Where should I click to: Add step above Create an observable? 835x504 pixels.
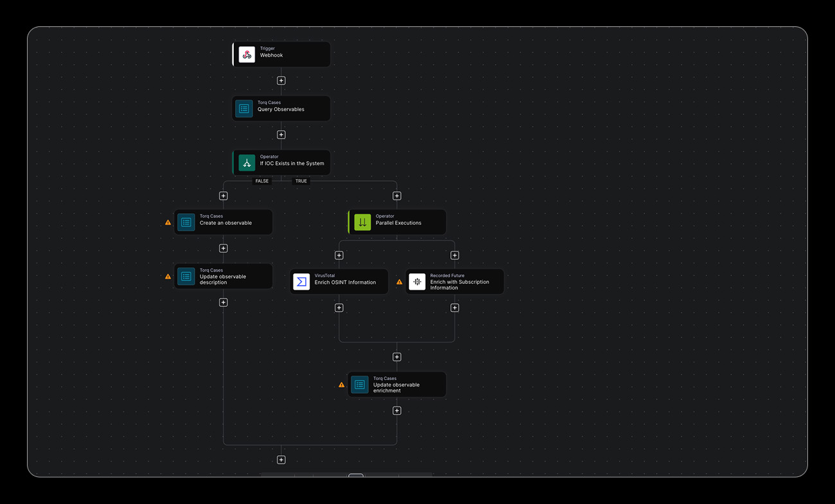click(224, 196)
